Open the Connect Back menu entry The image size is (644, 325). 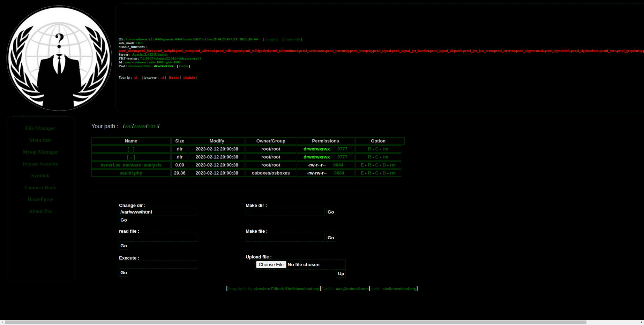(40, 187)
